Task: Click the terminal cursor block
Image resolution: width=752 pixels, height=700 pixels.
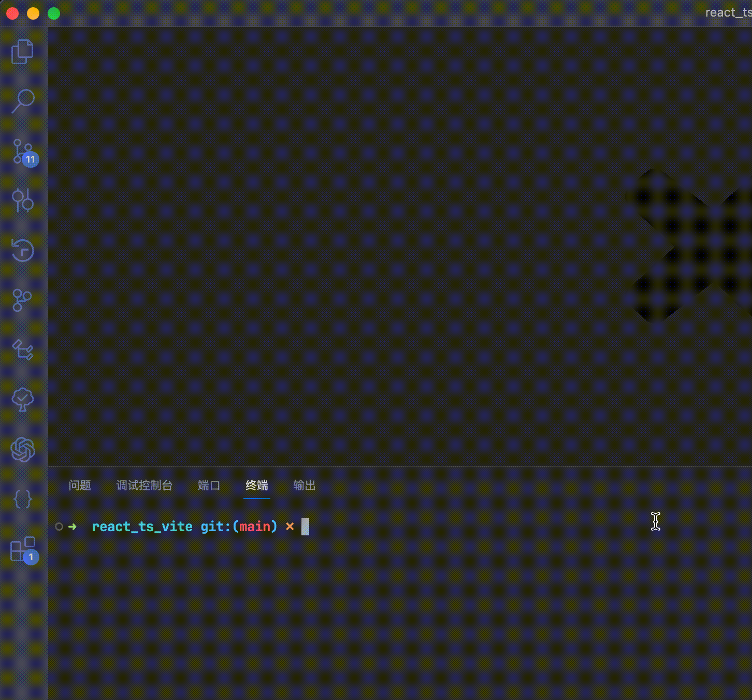Action: [305, 527]
